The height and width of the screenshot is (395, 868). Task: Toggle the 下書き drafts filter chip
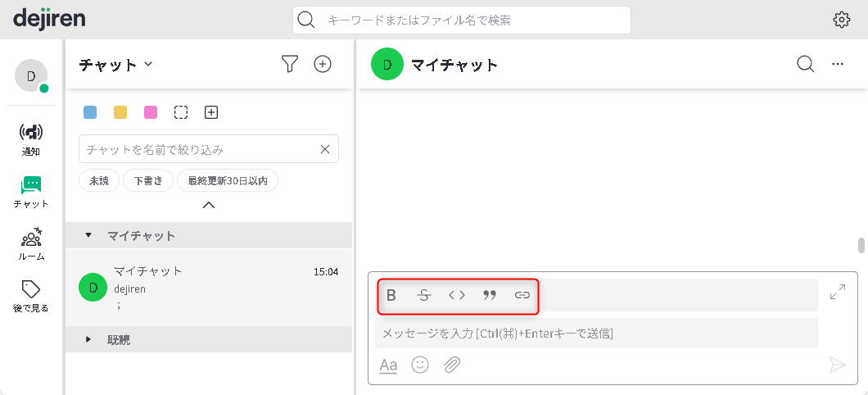point(148,180)
